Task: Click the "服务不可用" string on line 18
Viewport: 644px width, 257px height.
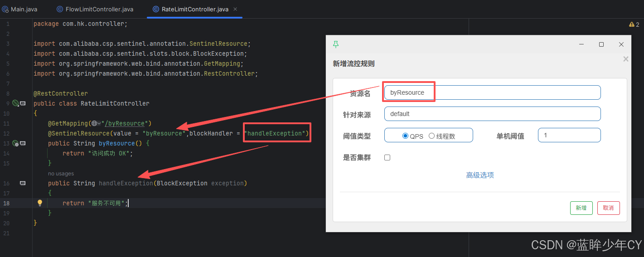Action: [106, 203]
